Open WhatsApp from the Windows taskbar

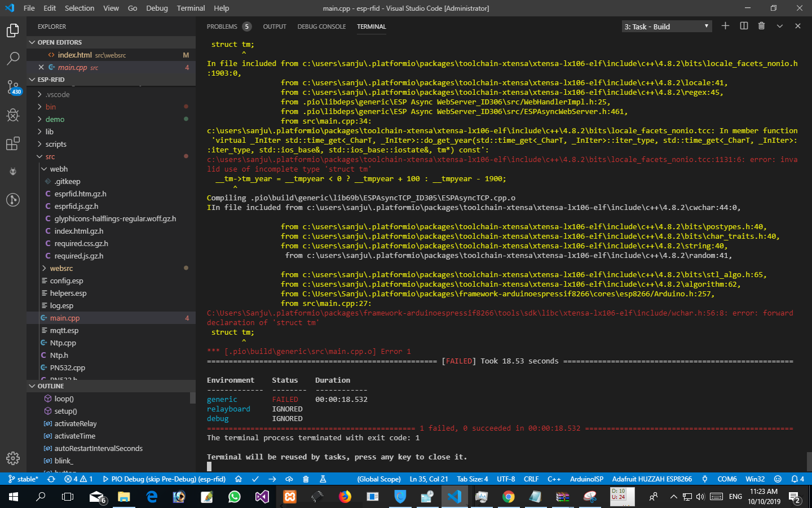point(234,497)
